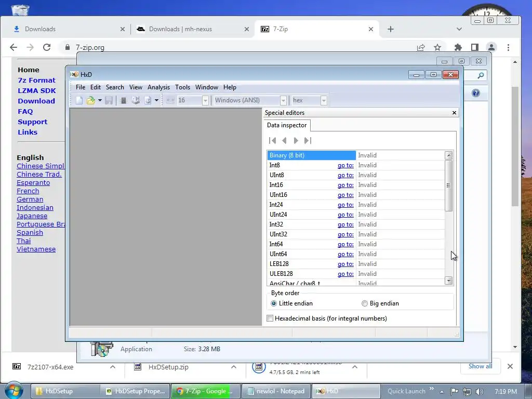Close the Special editors panel

click(x=454, y=113)
